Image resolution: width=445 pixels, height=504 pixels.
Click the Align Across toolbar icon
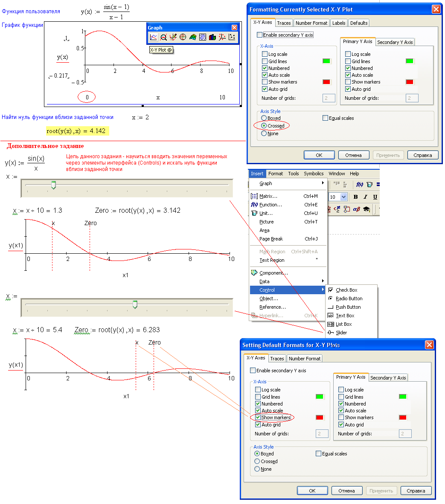click(337, 183)
